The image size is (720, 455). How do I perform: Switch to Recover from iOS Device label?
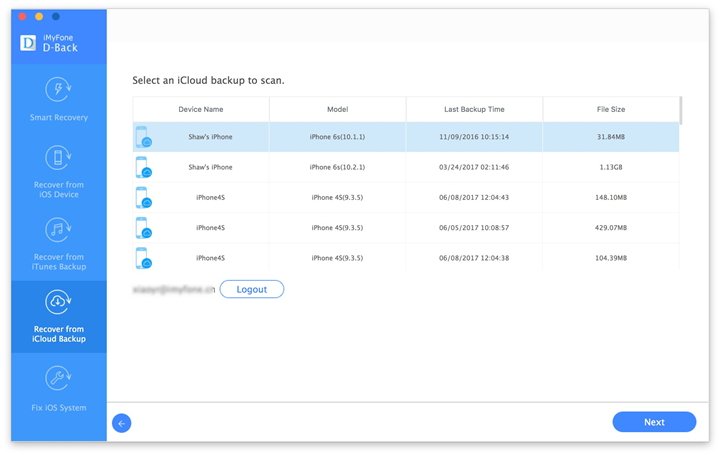[59, 190]
